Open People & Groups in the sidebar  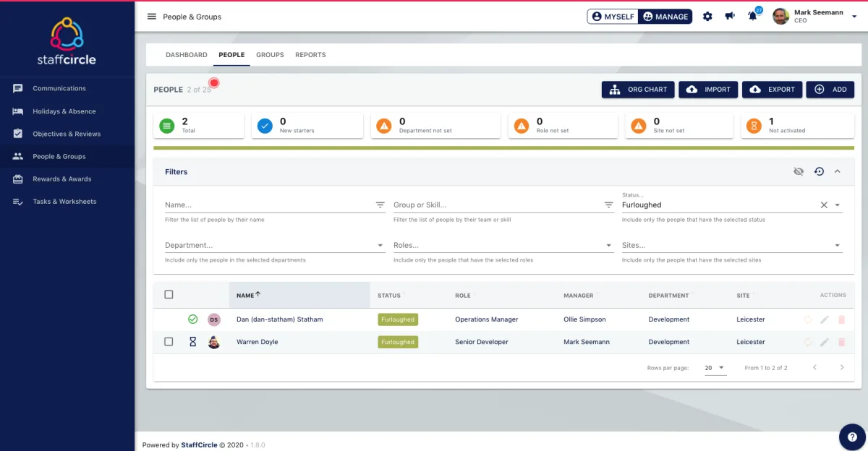(67, 156)
